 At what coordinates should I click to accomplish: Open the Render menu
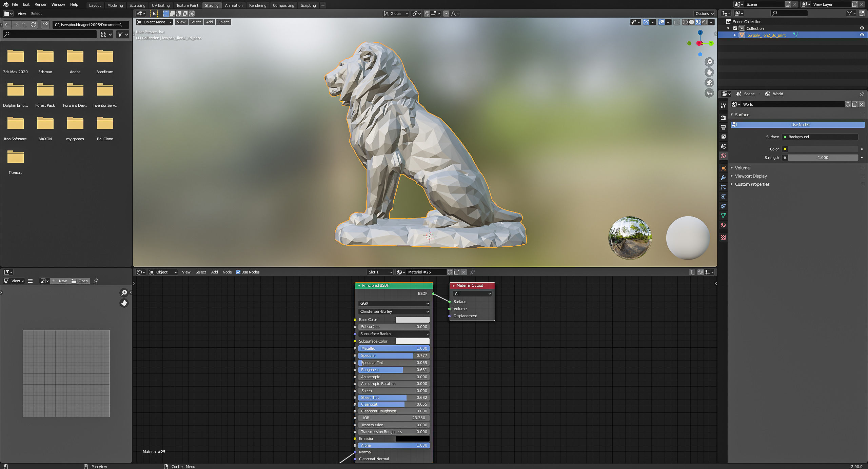coord(40,4)
